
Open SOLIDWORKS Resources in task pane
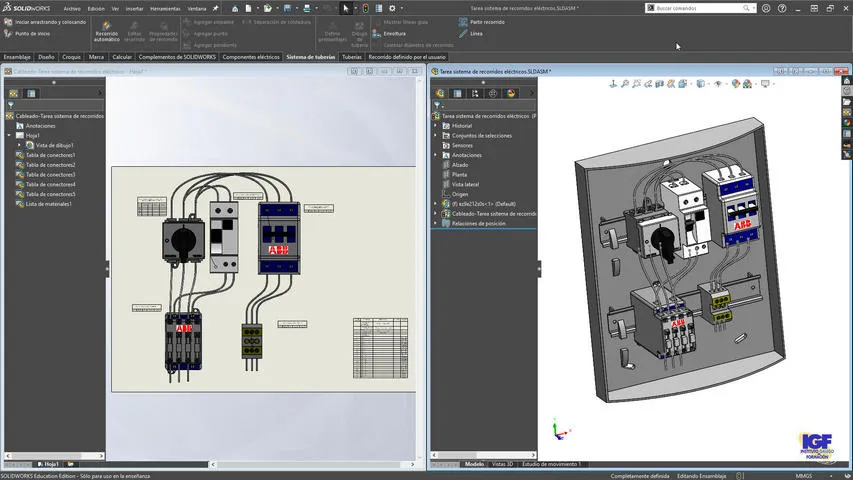[x=847, y=81]
